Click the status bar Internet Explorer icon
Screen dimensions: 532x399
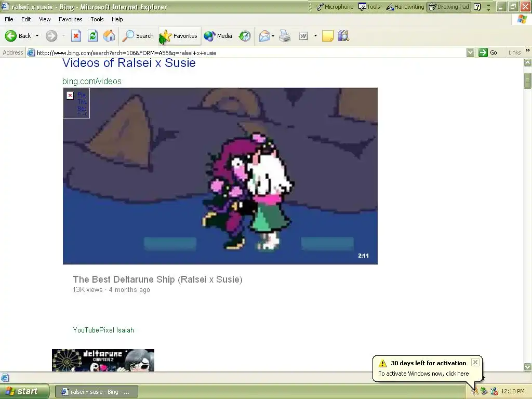click(5, 378)
